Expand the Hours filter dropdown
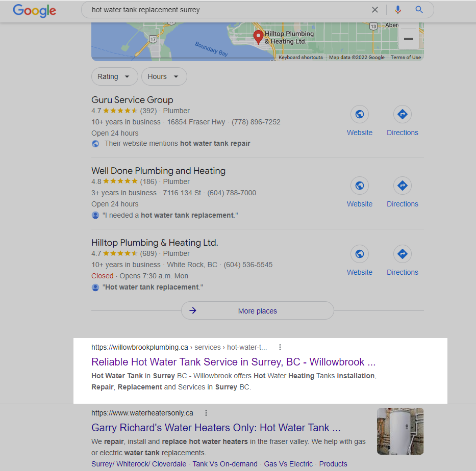Viewport: 476px width, 471px height. click(164, 76)
